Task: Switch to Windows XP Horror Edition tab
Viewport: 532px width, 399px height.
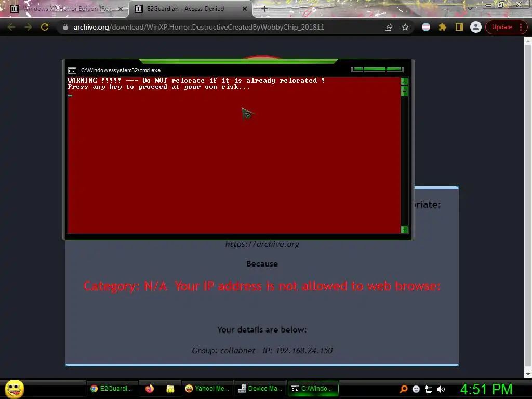Action: (x=64, y=9)
